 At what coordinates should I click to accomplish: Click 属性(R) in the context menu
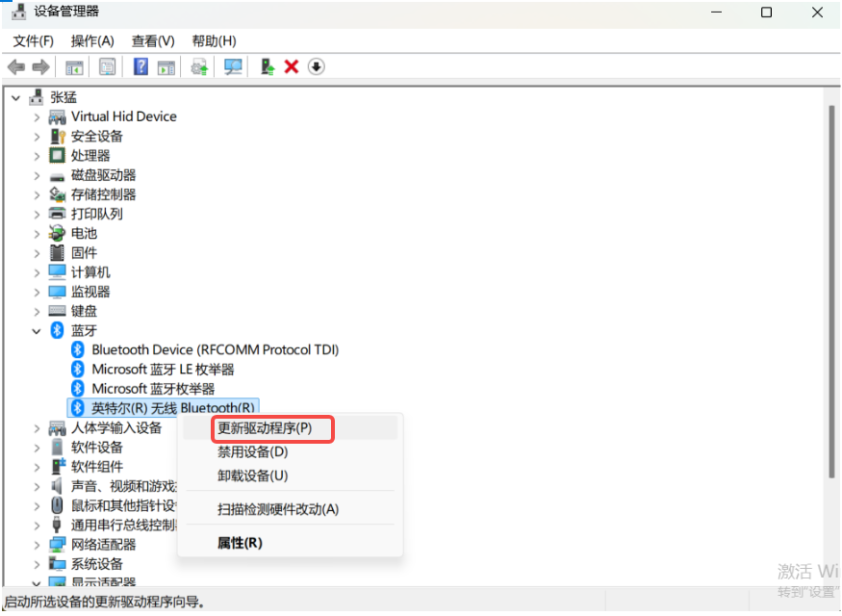(240, 543)
